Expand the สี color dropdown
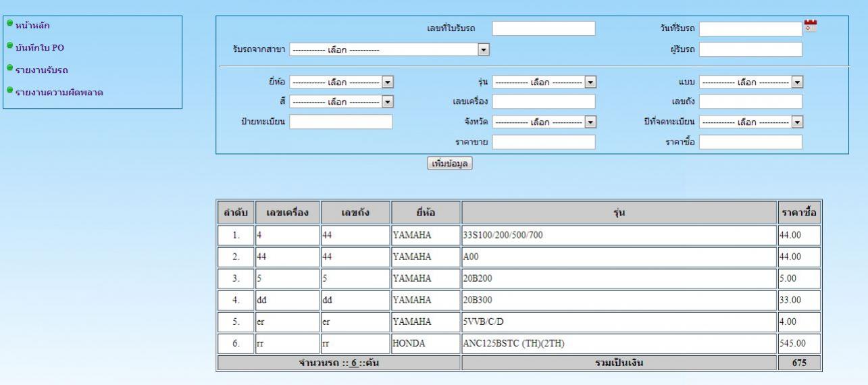Image resolution: width=868 pixels, height=385 pixels. (x=342, y=102)
